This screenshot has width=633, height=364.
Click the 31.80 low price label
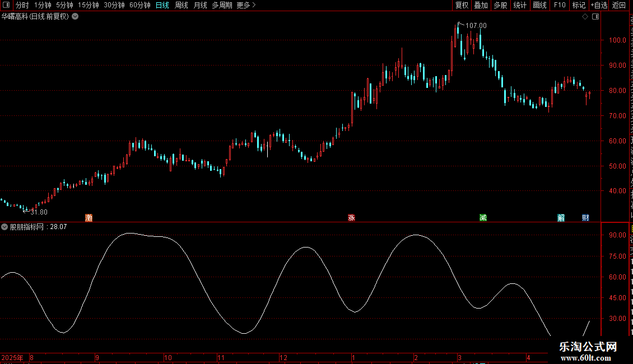[39, 212]
